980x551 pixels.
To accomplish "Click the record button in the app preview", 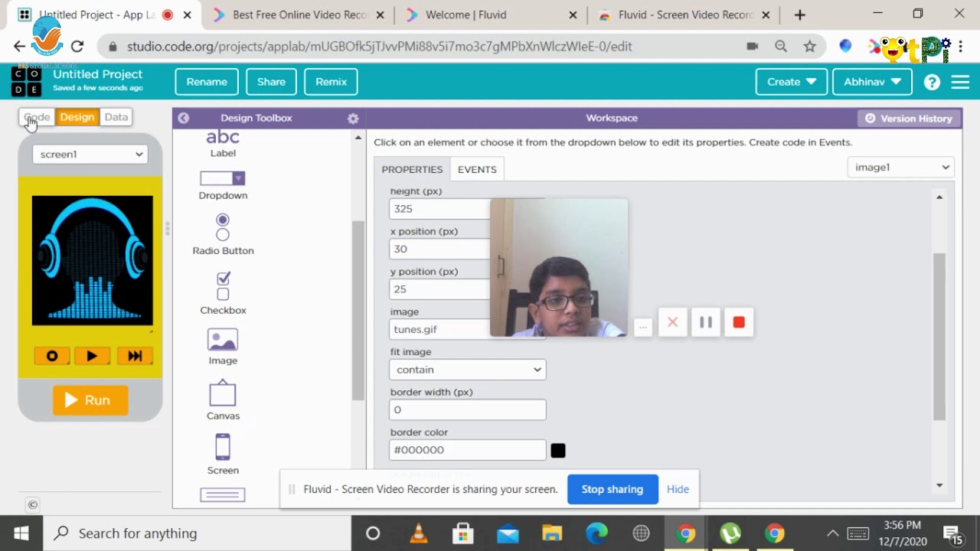I will 52,356.
